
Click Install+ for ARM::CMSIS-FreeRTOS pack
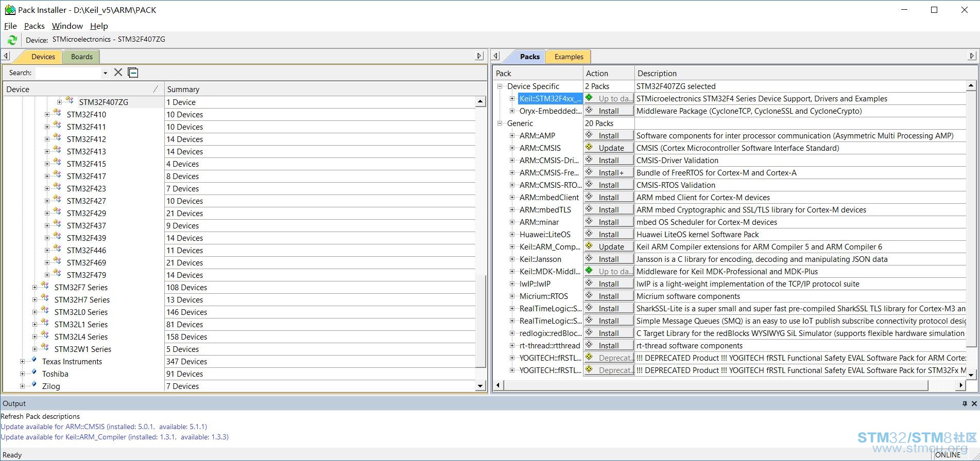point(609,172)
